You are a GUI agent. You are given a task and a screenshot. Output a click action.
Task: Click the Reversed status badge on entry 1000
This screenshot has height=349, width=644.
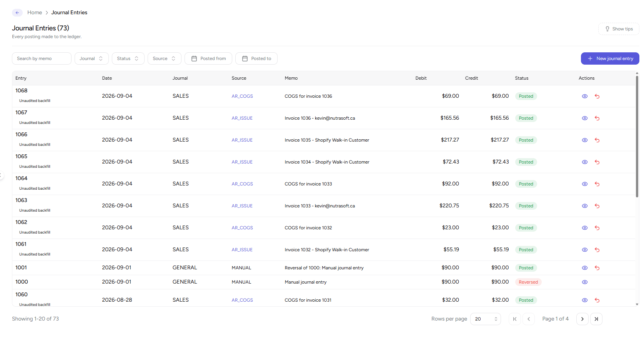[x=528, y=282]
